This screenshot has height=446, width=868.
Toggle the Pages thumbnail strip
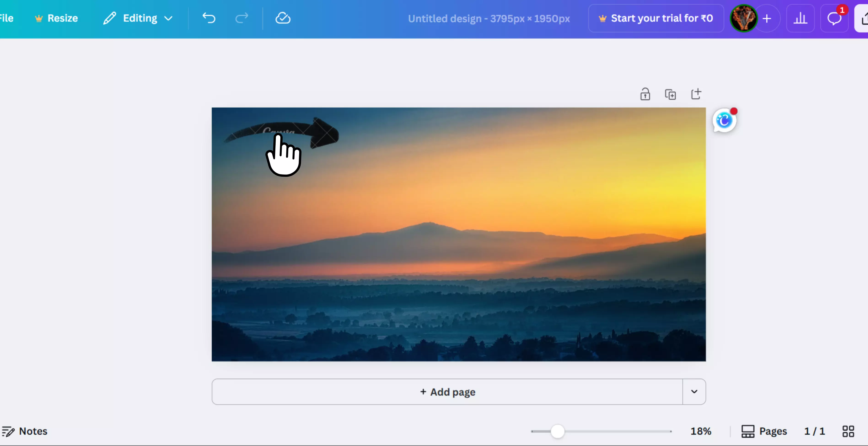(x=764, y=431)
